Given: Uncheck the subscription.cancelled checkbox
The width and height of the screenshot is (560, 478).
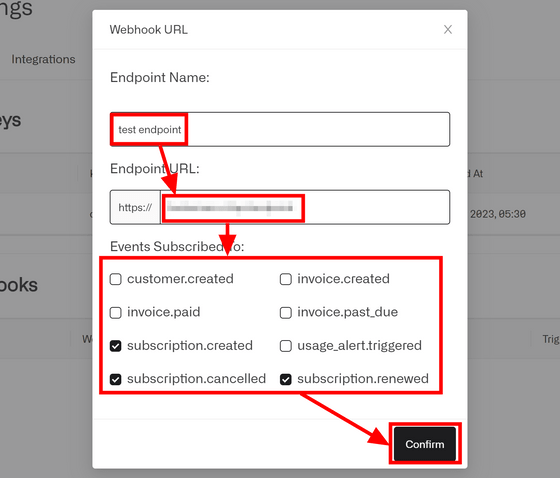Looking at the screenshot, I should pyautogui.click(x=115, y=379).
